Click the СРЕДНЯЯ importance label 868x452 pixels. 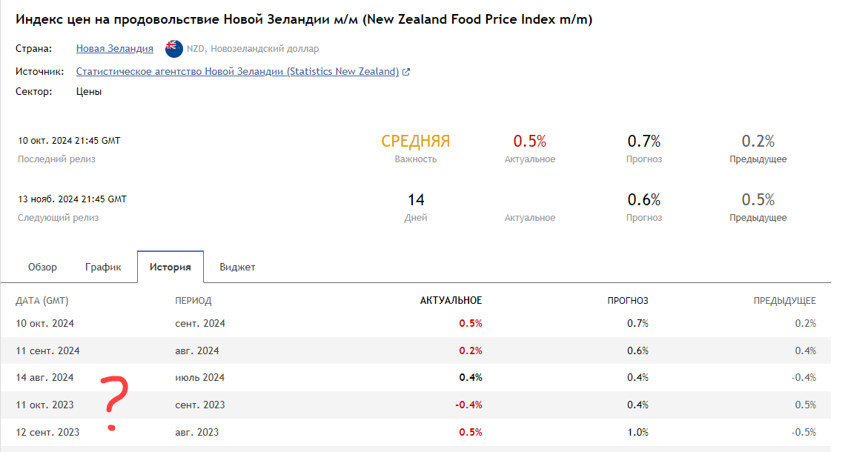pos(415,142)
